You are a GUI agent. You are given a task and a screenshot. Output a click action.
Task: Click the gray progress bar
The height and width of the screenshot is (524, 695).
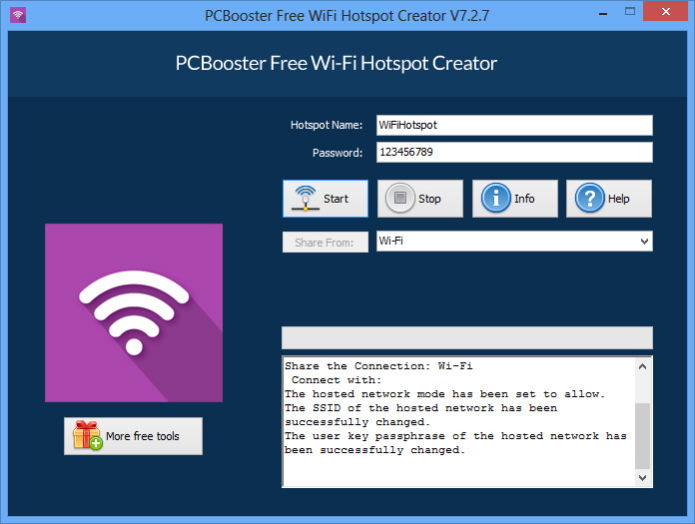(467, 338)
